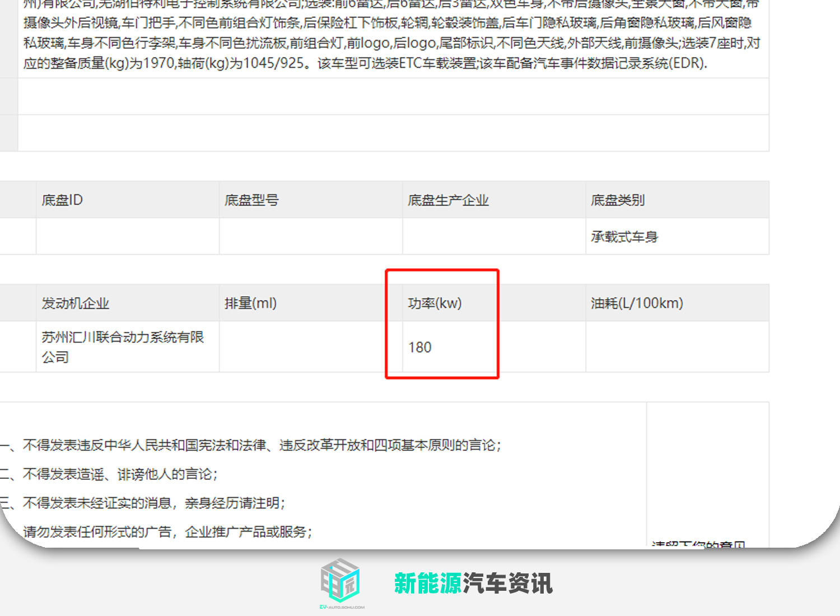Click the 发动机企业 column header
840x616 pixels.
[x=128, y=303]
